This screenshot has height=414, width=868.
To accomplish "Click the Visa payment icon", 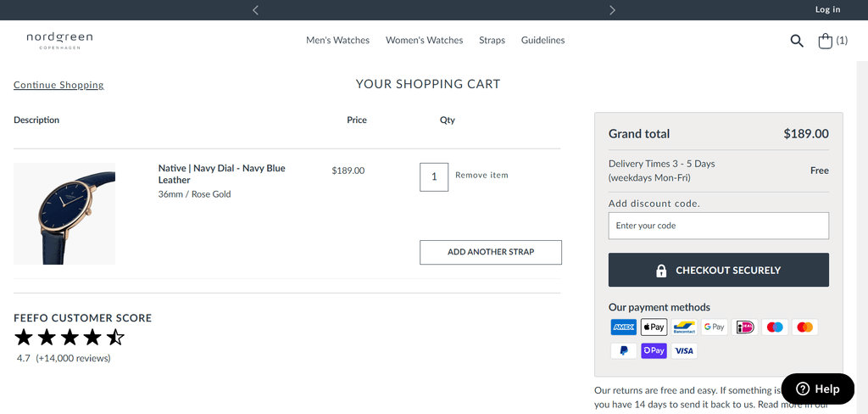I will (684, 351).
